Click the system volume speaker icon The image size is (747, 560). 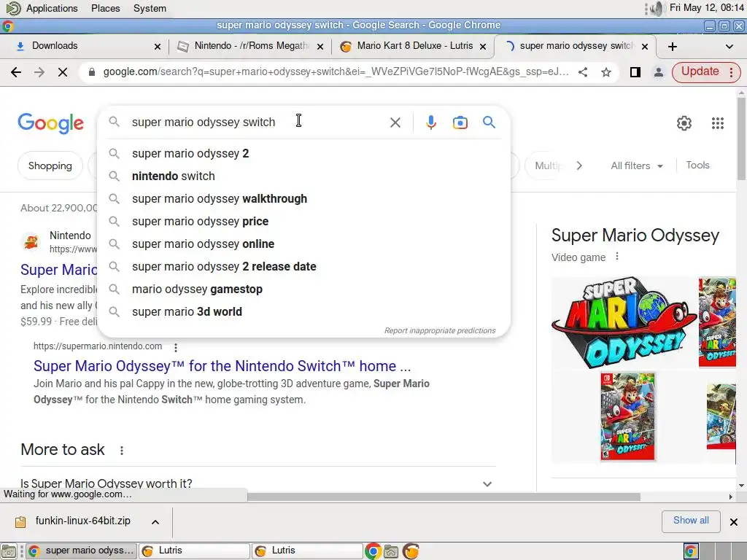(657, 8)
